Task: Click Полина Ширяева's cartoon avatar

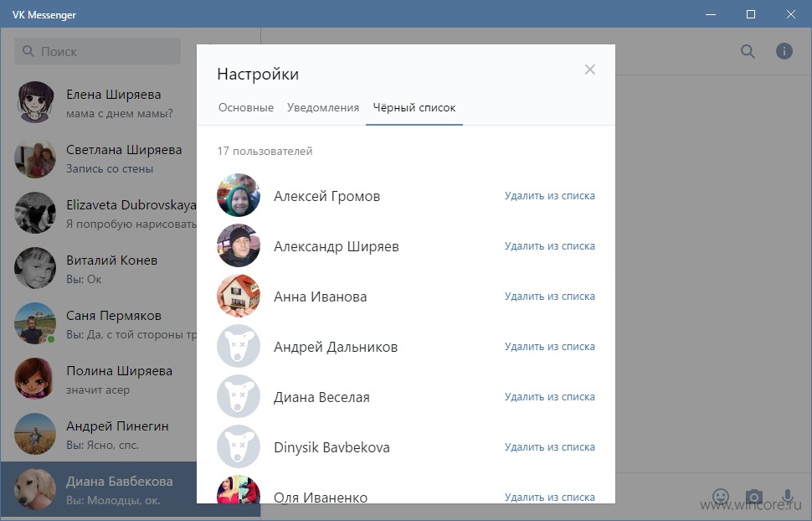Action: (35, 379)
